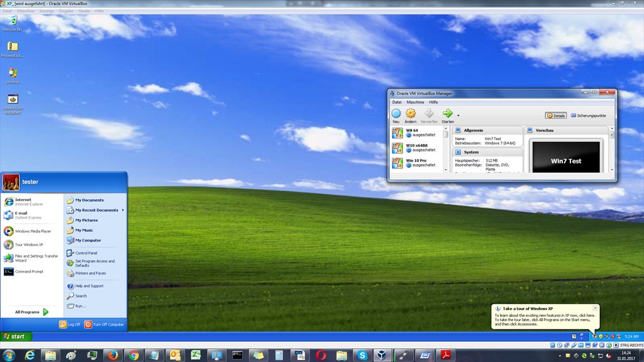Click details pane scrollbar thumb in VirtualBox Manager

tap(612, 134)
